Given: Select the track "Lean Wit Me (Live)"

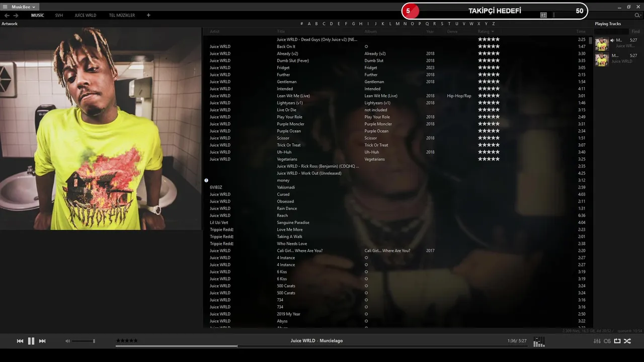Looking at the screenshot, I should (x=293, y=96).
